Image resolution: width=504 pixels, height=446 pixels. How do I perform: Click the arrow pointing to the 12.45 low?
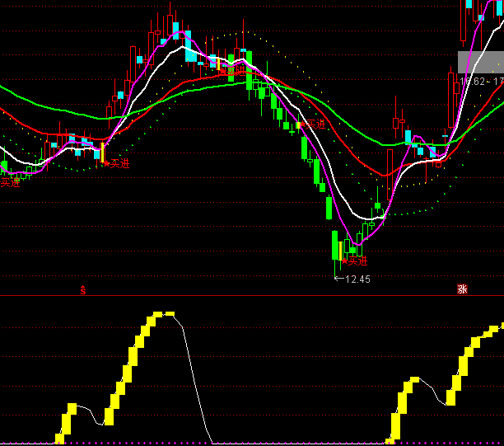pos(338,279)
